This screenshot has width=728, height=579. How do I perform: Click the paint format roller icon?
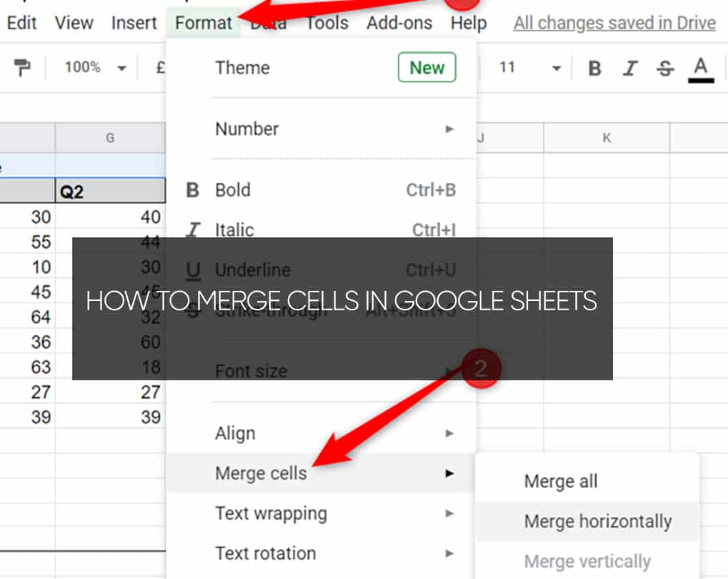point(22,68)
